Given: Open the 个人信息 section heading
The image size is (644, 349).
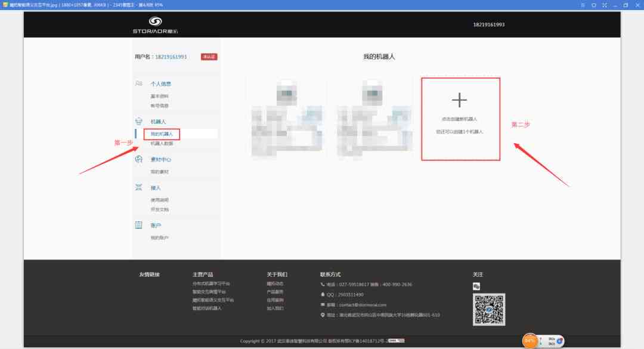Looking at the screenshot, I should click(x=160, y=84).
